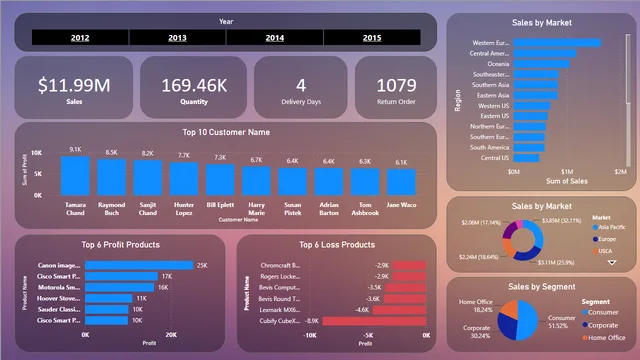640x360 pixels.
Task: Click the $2.06M (17.14%) donut label
Action: pos(481,222)
